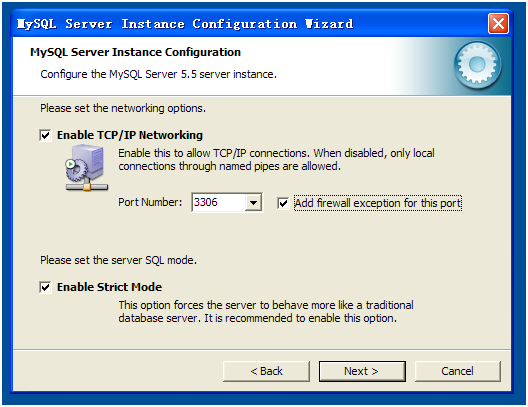
Task: Click the network server icon
Action: (87, 168)
